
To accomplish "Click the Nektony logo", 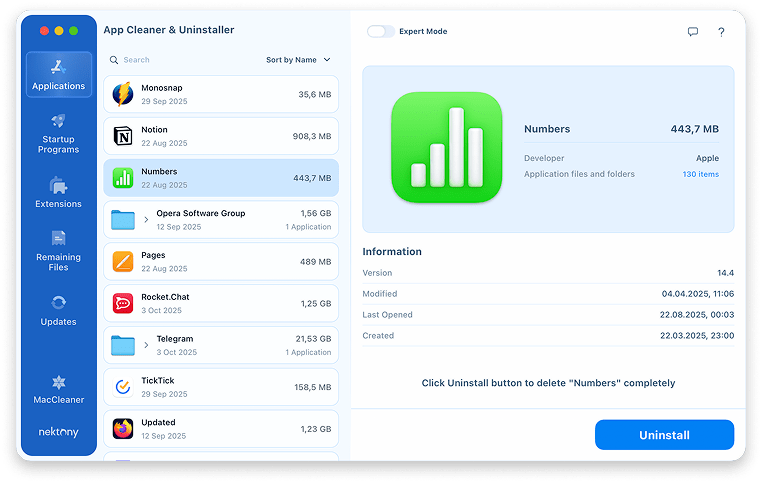I will 58,432.
